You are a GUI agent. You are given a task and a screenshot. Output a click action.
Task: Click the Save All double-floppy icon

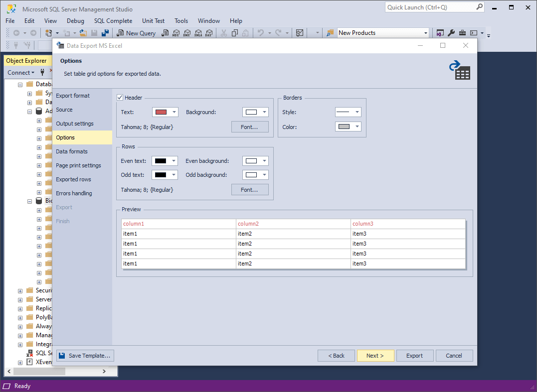pyautogui.click(x=105, y=33)
